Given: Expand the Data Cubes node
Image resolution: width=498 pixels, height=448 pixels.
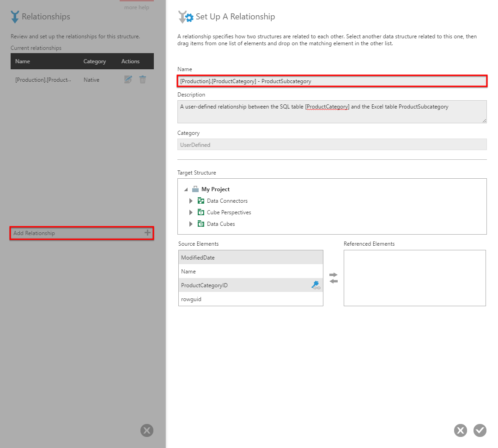Looking at the screenshot, I should coord(191,224).
